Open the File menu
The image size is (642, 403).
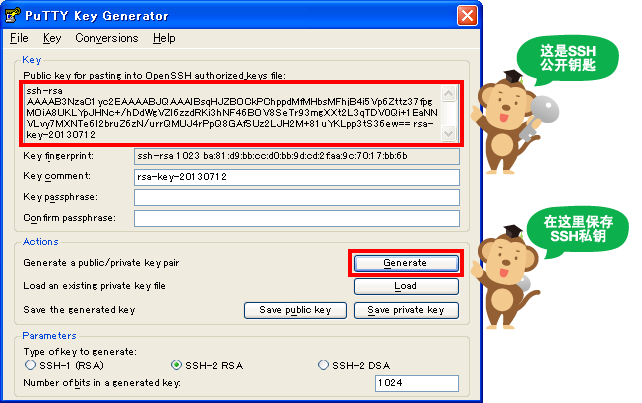pos(19,38)
